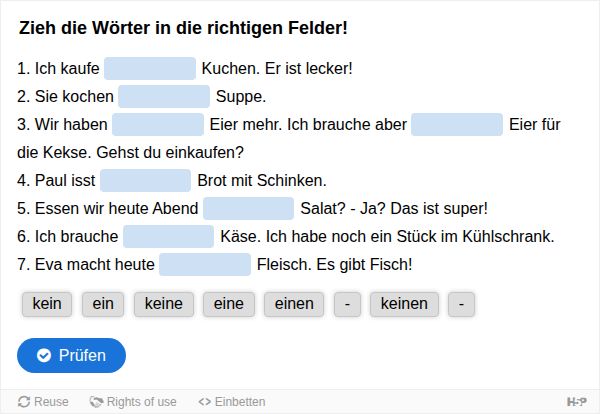The height and width of the screenshot is (414, 600).
Task: Select the first dash word tile
Action: (x=347, y=304)
